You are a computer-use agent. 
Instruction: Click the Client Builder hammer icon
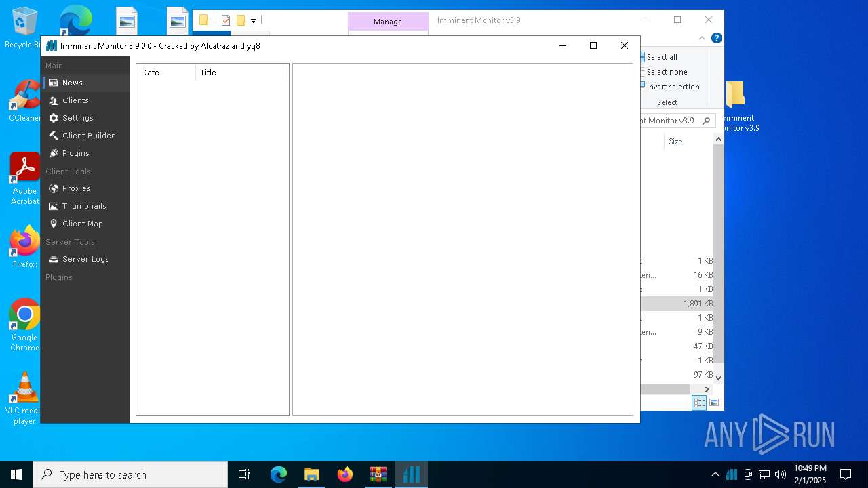point(54,136)
